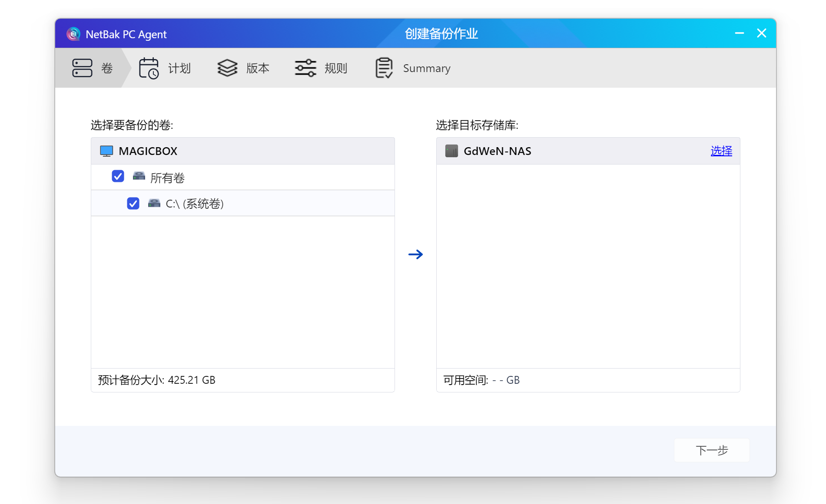Minimize the NetBak PC Agent window

point(740,33)
